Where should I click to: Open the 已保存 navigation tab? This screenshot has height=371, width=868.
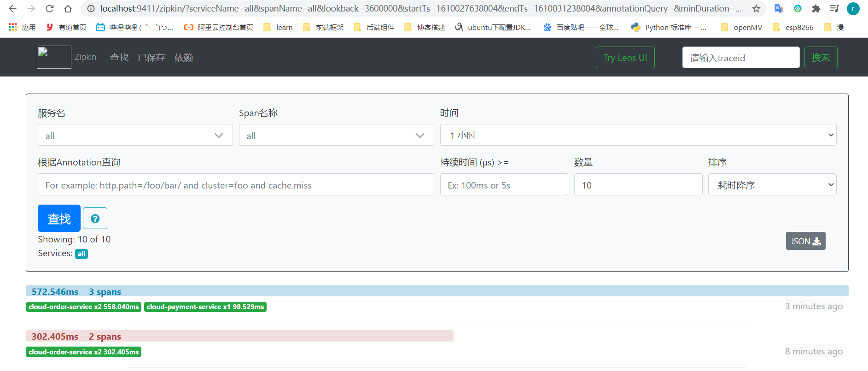point(151,58)
